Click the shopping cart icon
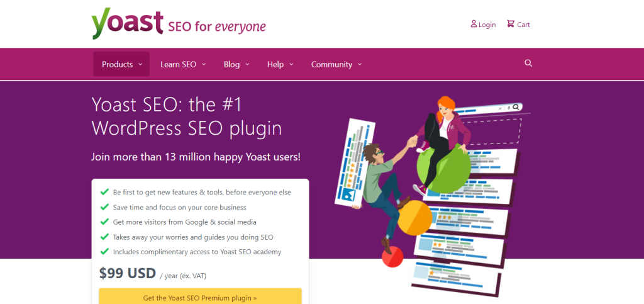 coord(511,24)
